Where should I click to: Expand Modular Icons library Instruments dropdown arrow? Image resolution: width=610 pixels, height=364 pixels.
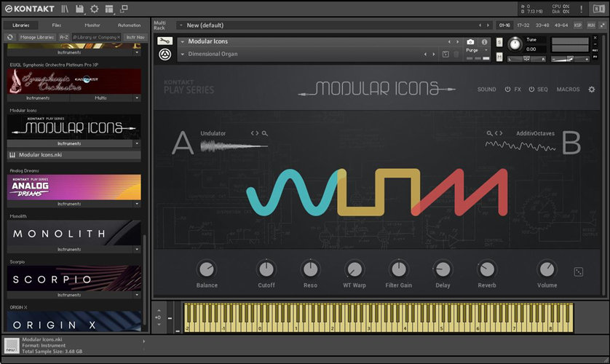click(x=137, y=143)
